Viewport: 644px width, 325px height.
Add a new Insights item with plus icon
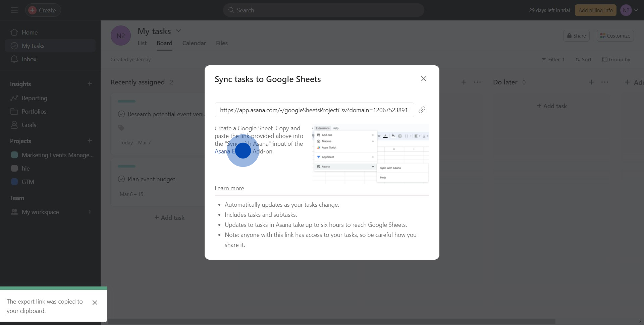[90, 84]
